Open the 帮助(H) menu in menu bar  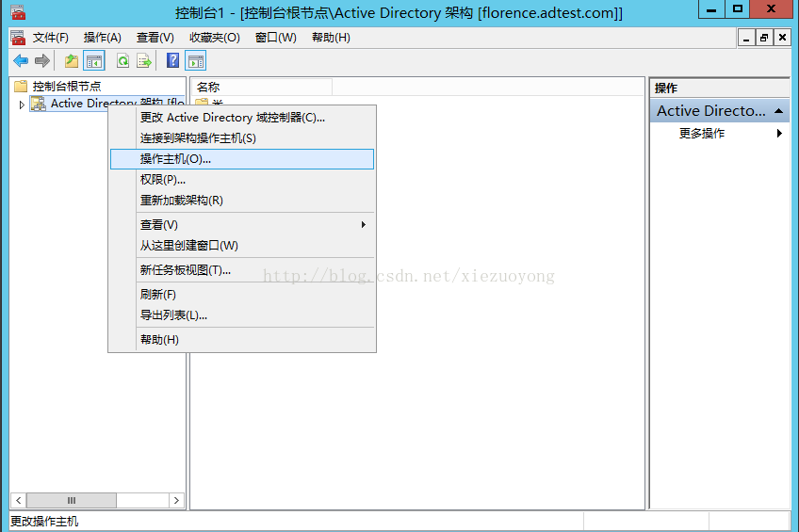(331, 38)
